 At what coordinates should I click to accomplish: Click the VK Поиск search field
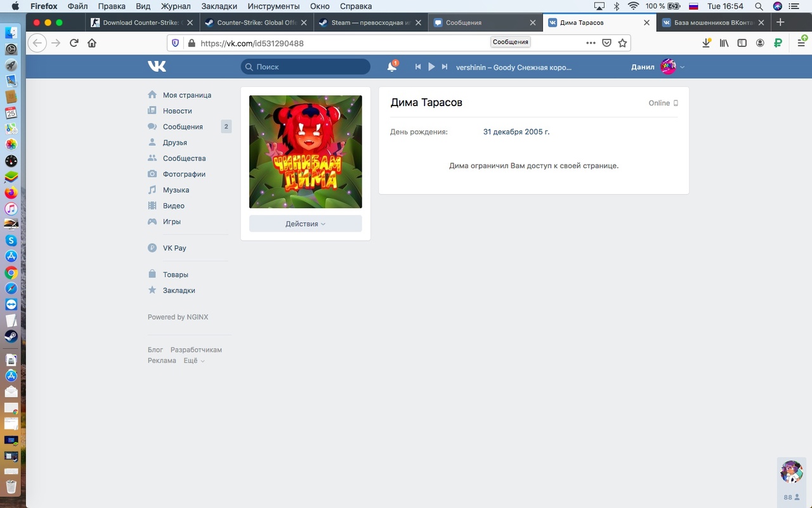306,67
